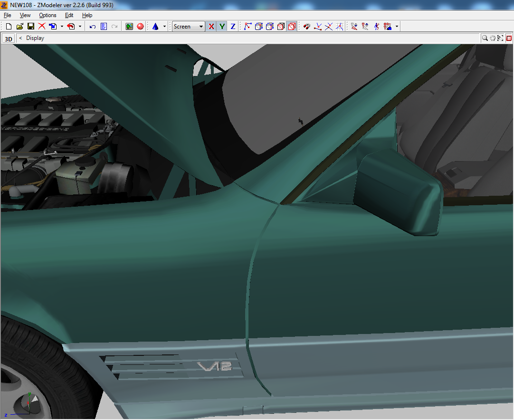Click the 3D viewport mode button
Viewport: 514px width, 420px height.
pos(8,38)
